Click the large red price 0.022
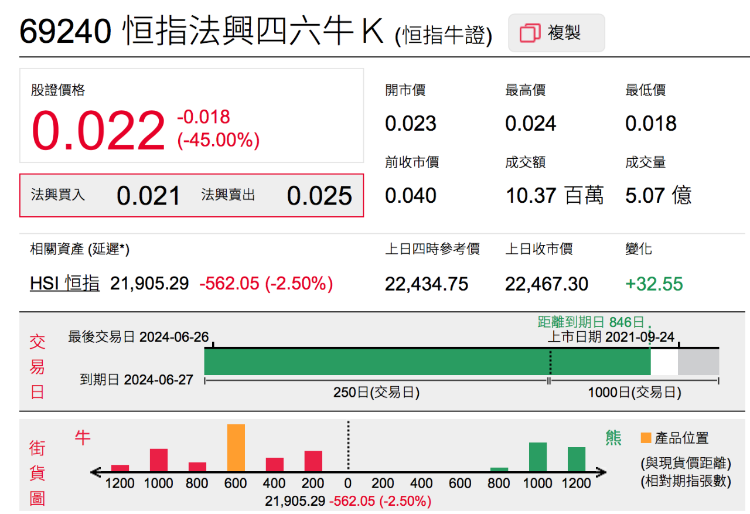The height and width of the screenshot is (514, 750). pos(98,131)
